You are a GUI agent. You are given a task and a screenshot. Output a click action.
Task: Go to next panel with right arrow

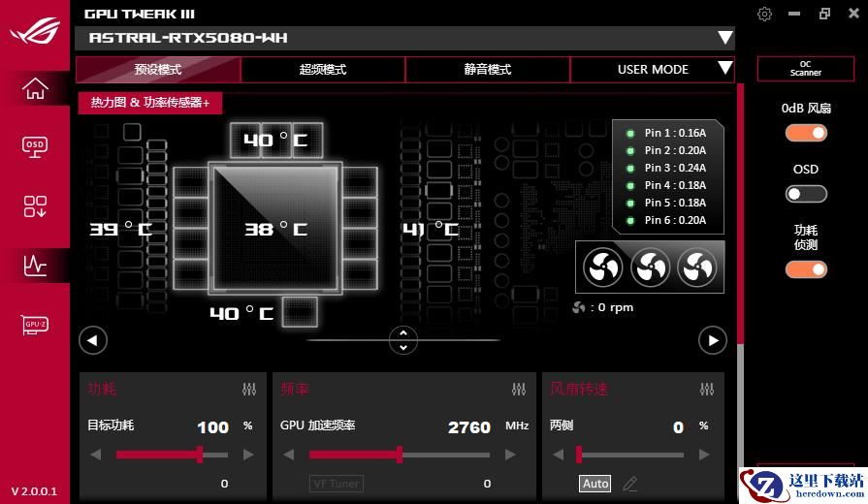coord(713,340)
